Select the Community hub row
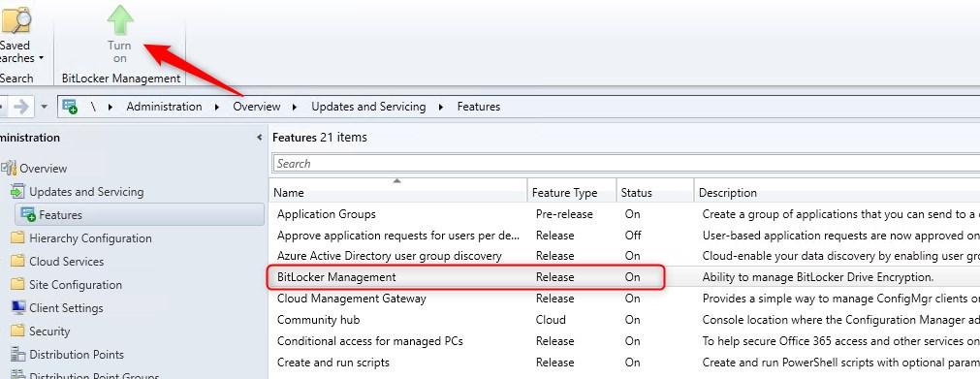This screenshot has width=980, height=379. coord(624,320)
